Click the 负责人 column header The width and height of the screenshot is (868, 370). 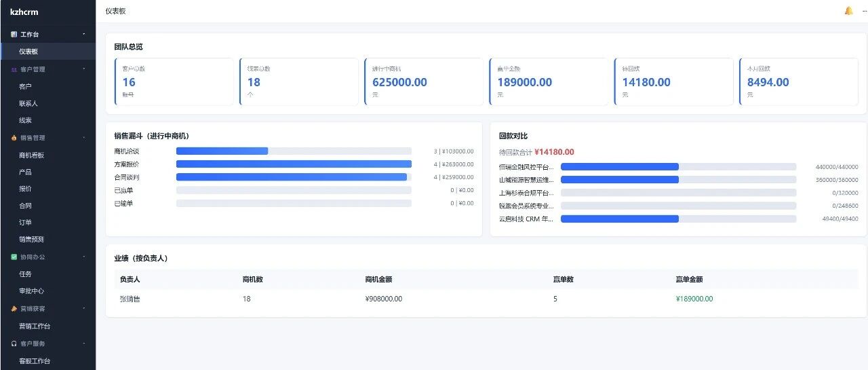(130, 279)
